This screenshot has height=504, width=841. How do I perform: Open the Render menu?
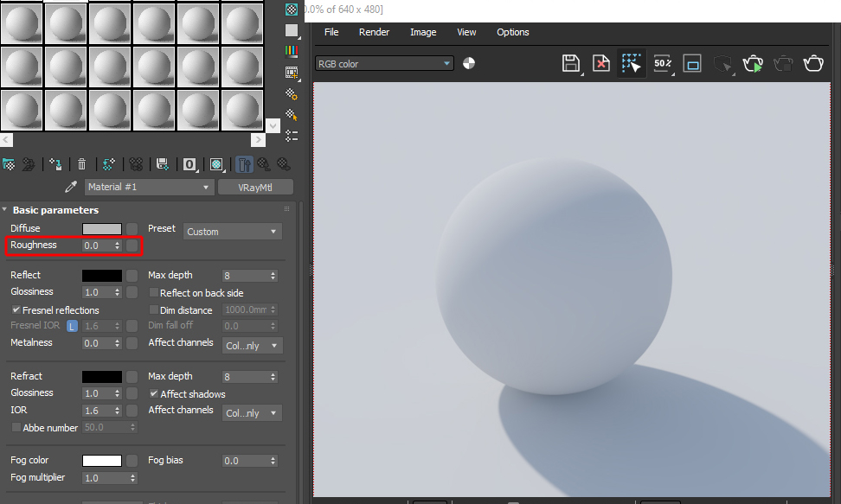[x=374, y=32]
